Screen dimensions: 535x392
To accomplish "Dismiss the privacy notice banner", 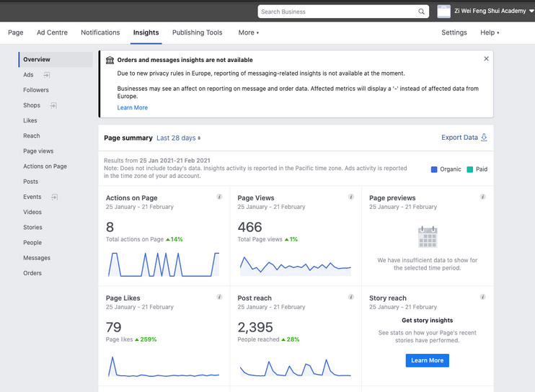I will [486, 59].
